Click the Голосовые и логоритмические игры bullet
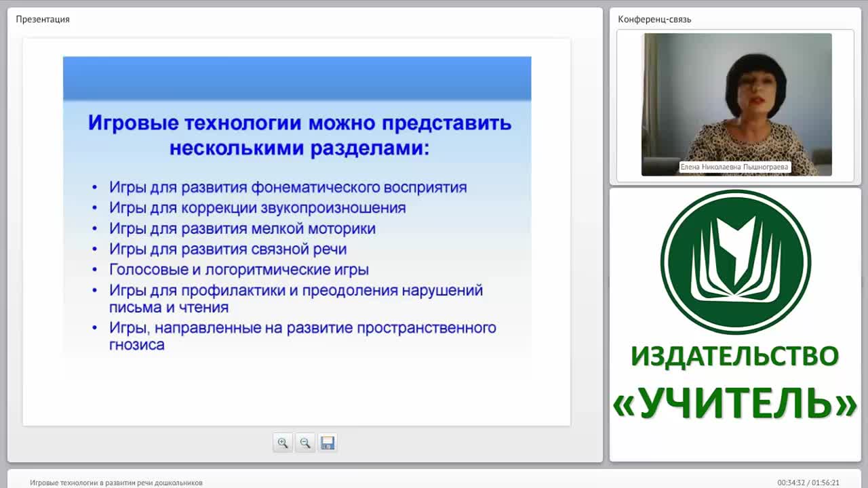The height and width of the screenshot is (488, 868). [239, 269]
